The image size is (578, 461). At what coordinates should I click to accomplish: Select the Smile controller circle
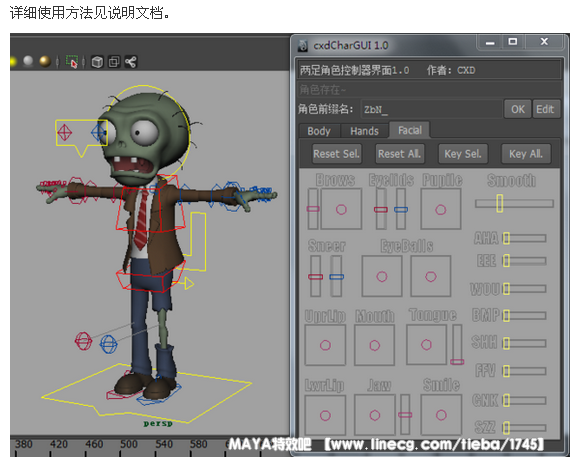click(441, 415)
